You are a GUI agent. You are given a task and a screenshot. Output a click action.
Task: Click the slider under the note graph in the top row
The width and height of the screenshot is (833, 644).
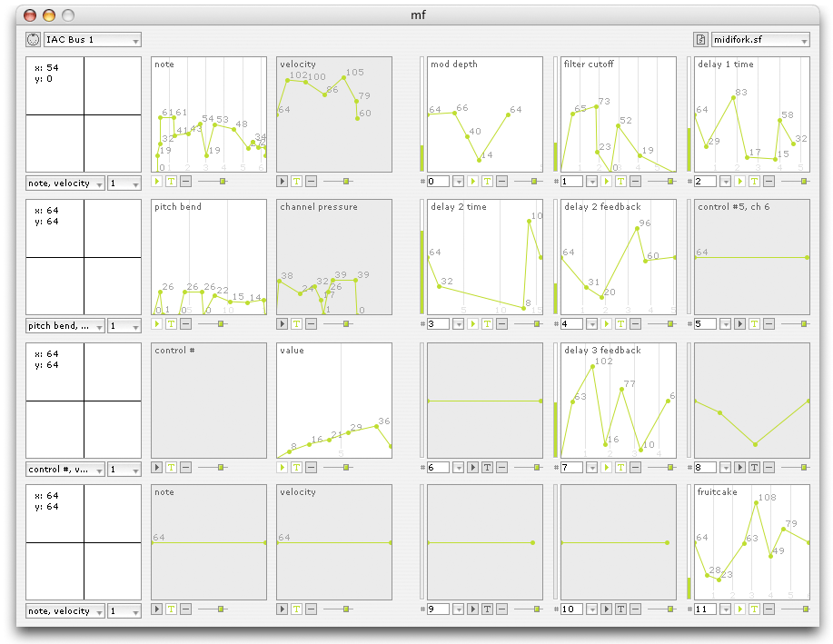222,182
